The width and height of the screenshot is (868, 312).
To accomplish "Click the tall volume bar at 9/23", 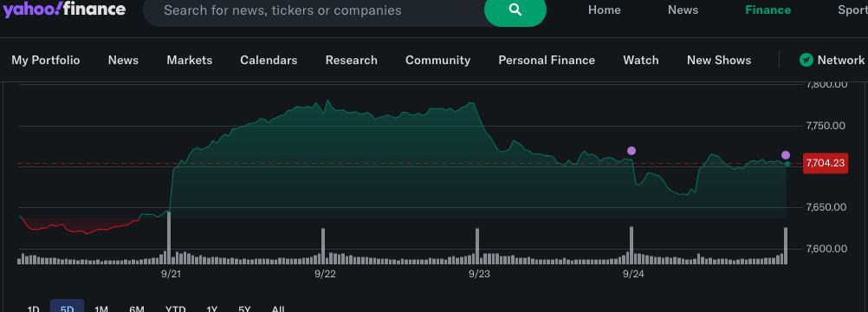I will pos(476,246).
